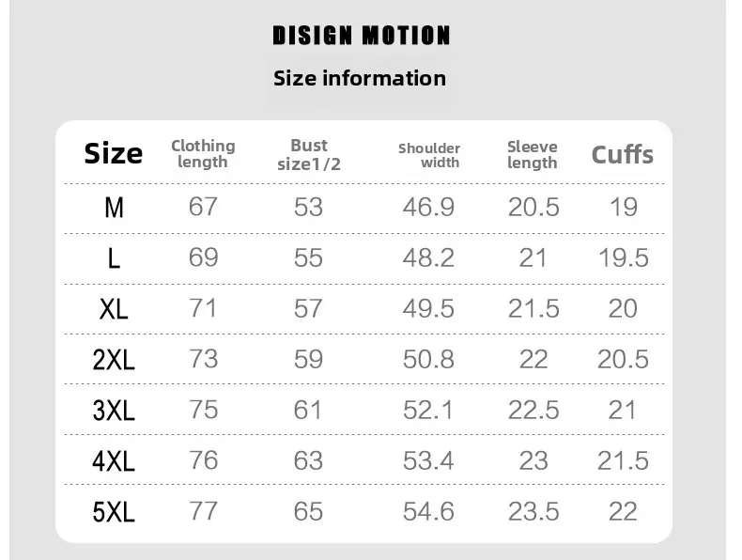Click the Shoulder width header

point(429,155)
